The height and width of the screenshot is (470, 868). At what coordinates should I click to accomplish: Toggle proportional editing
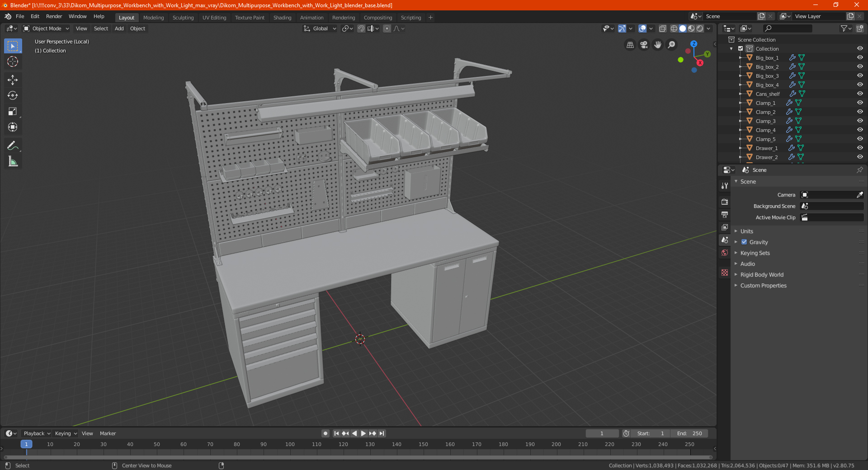(x=387, y=28)
